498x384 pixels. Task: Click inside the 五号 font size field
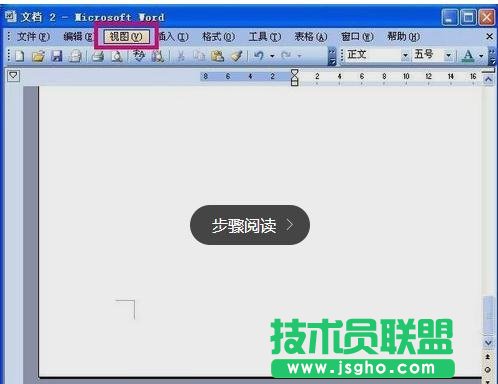pos(428,55)
